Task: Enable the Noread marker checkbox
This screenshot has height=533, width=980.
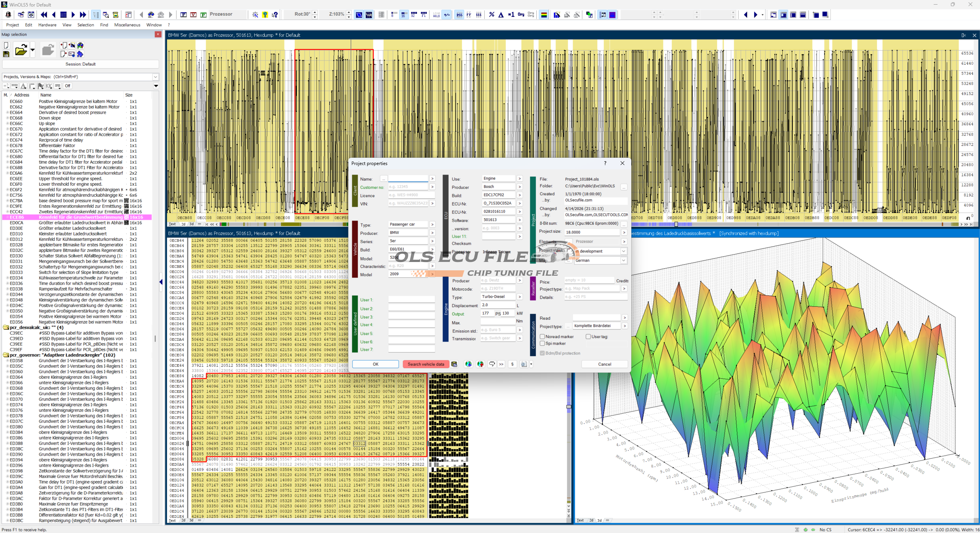Action: tap(542, 337)
